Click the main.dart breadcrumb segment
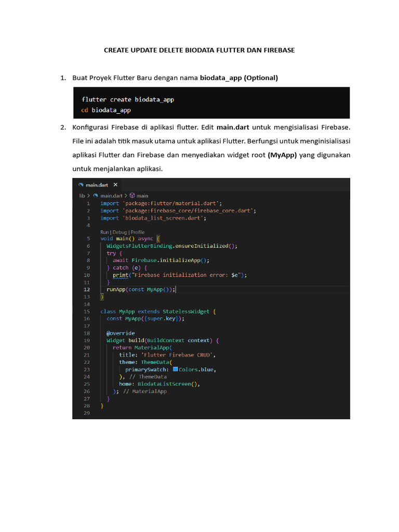The width and height of the screenshot is (399, 532). (111, 196)
